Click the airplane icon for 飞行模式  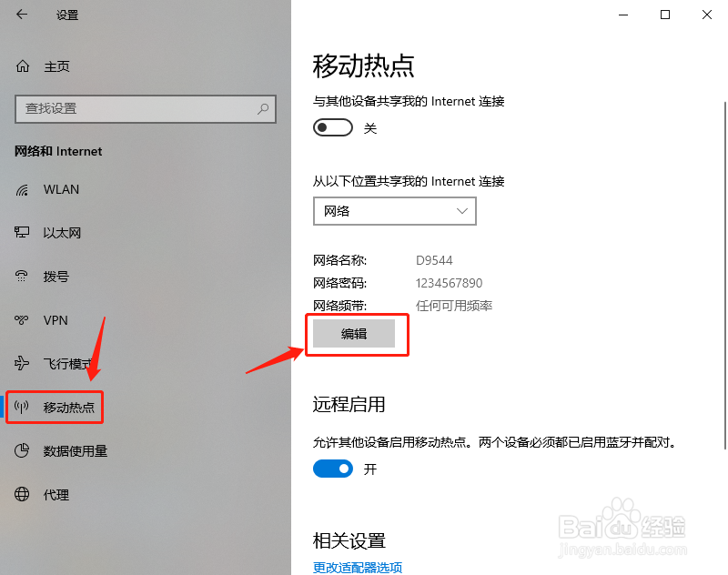[x=21, y=363]
